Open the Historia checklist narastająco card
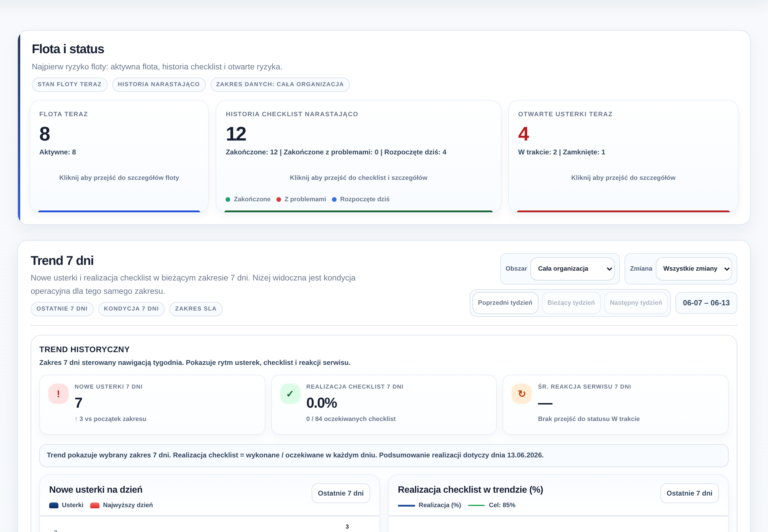This screenshot has width=768, height=532. pyautogui.click(x=358, y=156)
